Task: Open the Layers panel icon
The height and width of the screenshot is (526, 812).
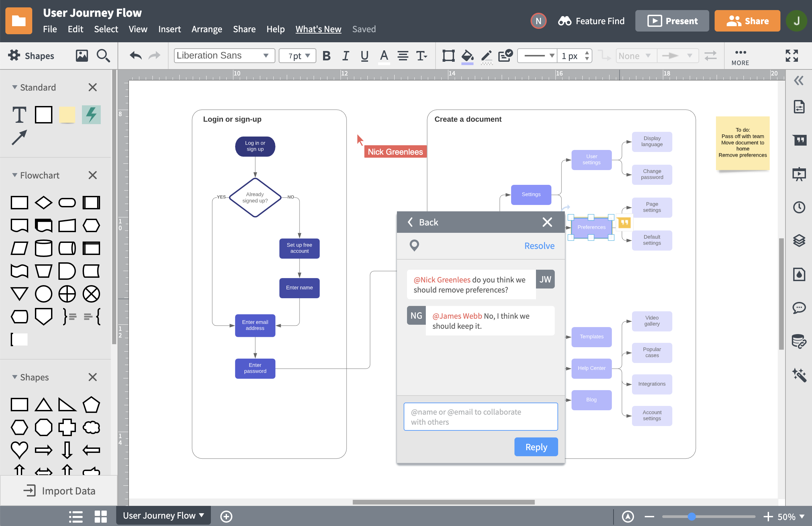Action: point(799,241)
